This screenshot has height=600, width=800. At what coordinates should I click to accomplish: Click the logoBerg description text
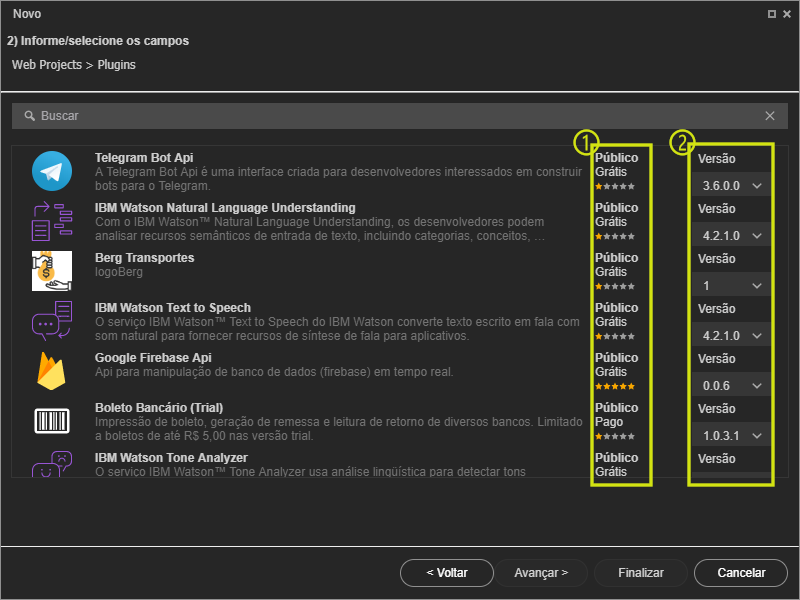(119, 272)
